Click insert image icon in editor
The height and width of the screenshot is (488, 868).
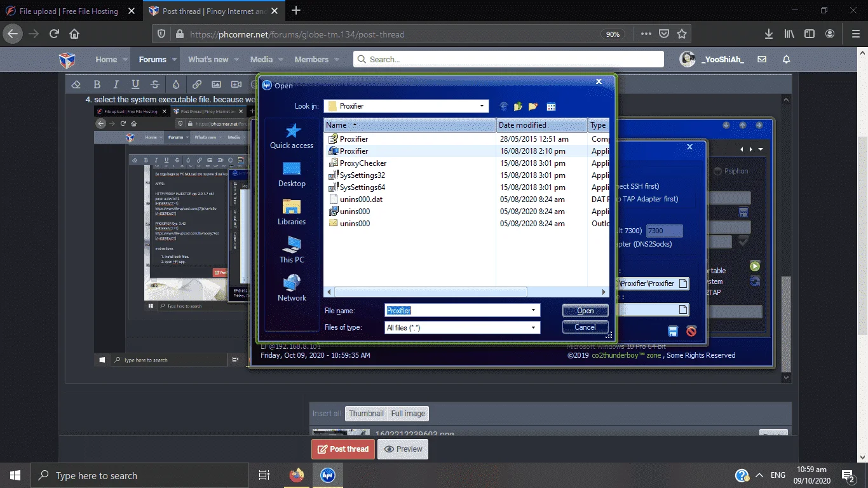(x=217, y=85)
